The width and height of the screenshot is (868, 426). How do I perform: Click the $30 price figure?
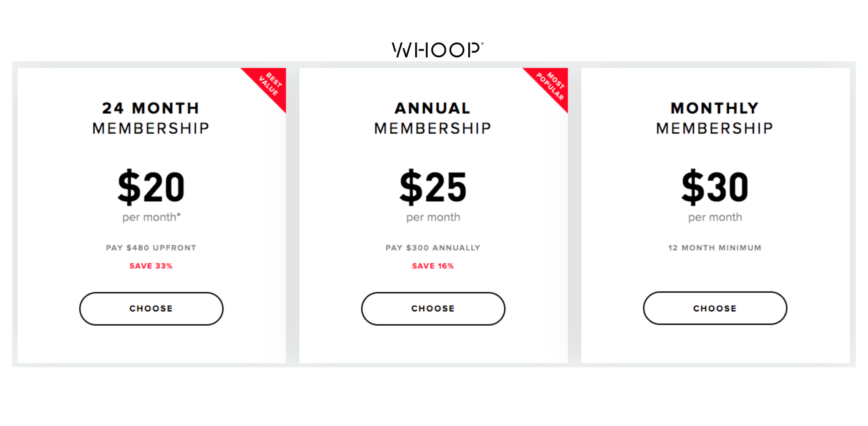[715, 187]
